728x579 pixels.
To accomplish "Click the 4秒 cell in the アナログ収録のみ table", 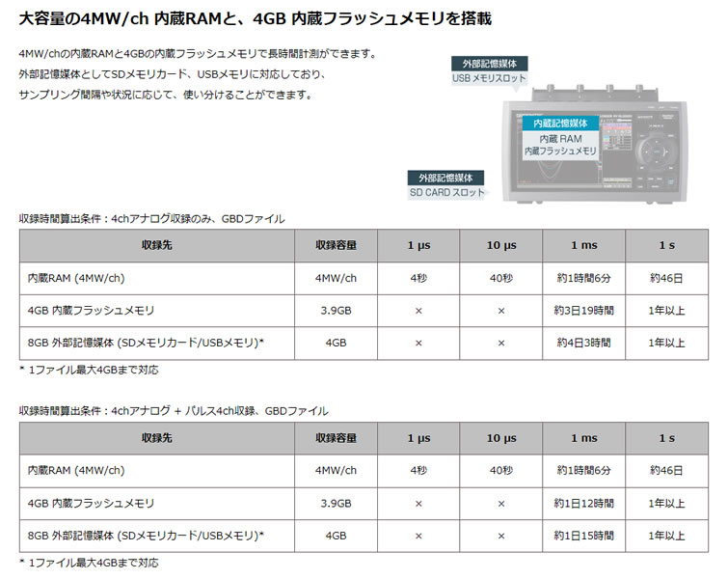I will (418, 278).
